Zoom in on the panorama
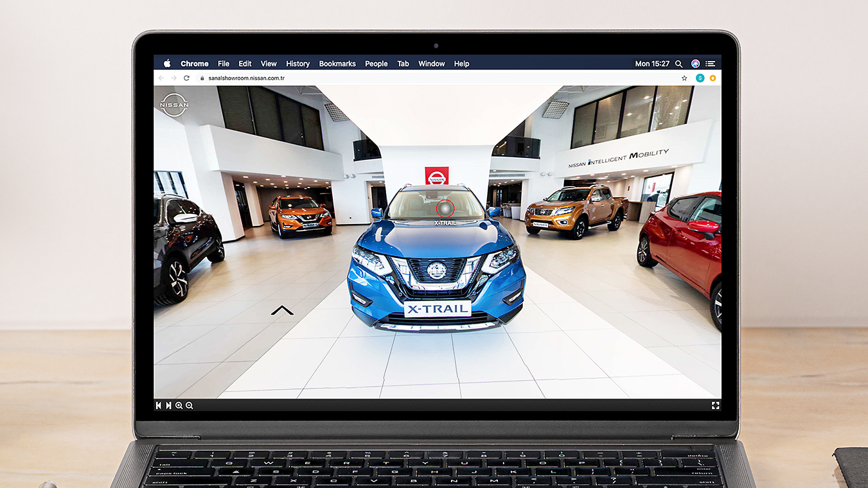The image size is (868, 488). coord(179,405)
